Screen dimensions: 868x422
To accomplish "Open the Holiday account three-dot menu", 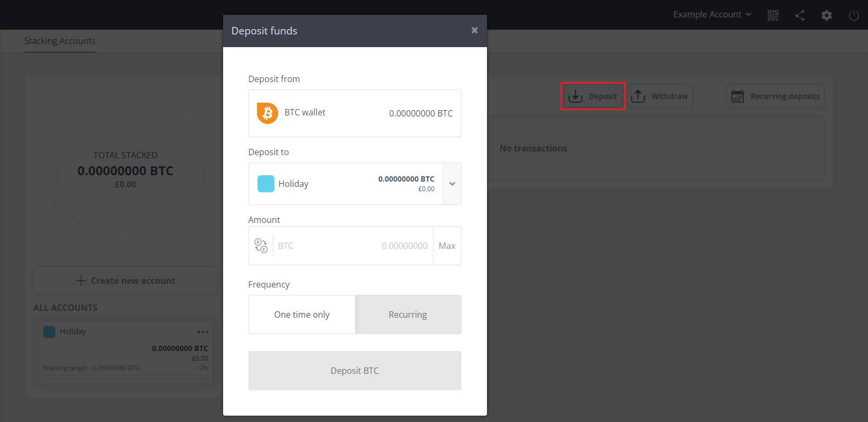I will (x=202, y=332).
